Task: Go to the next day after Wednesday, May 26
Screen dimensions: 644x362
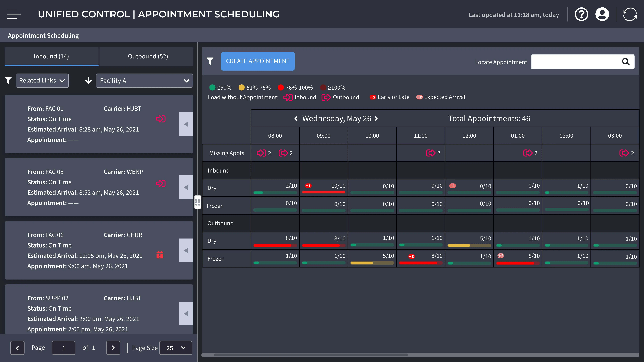Action: (376, 119)
